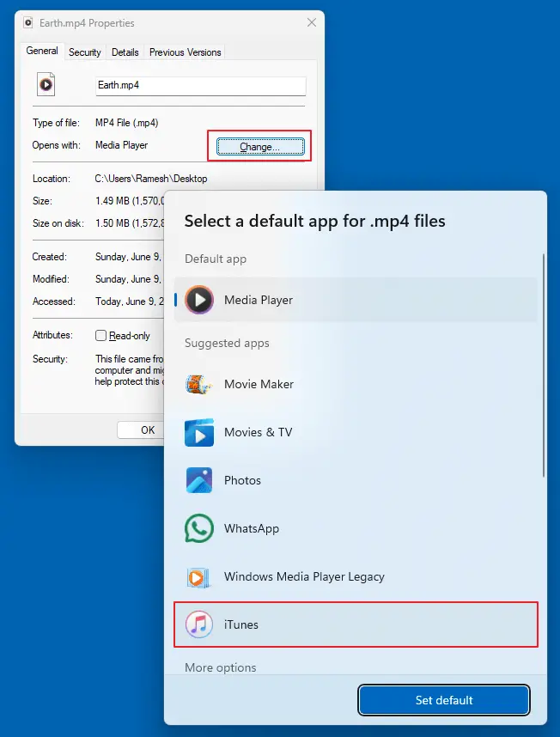This screenshot has width=560, height=737.
Task: Click the 'Select a default app' heading
Action: point(314,221)
